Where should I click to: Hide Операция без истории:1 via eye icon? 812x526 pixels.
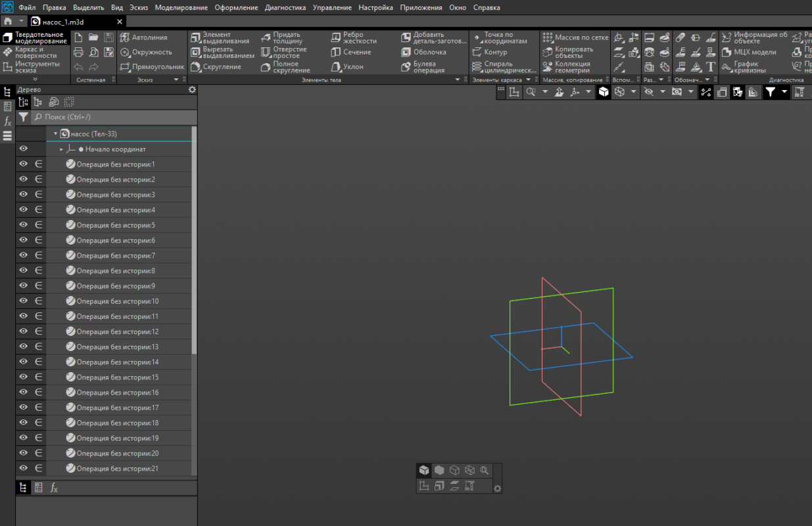tap(23, 164)
